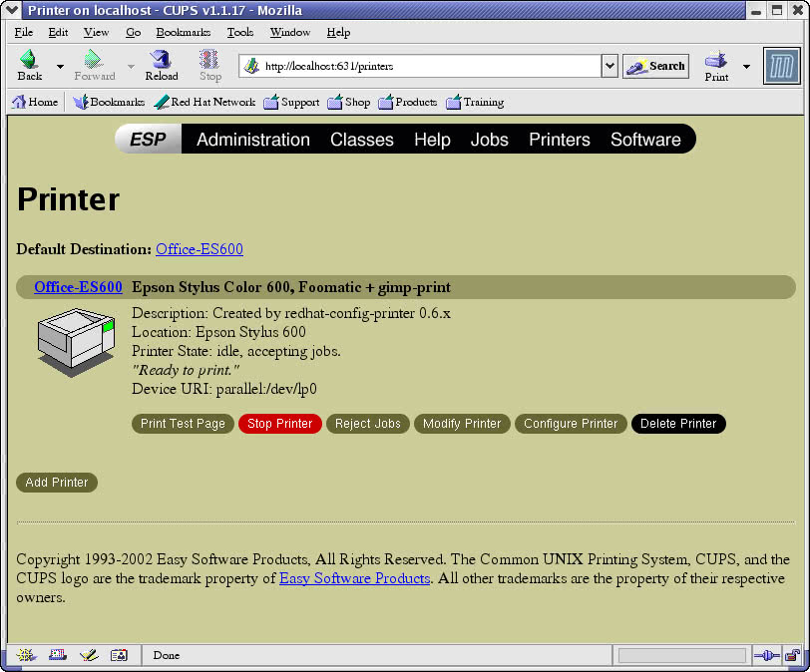
Task: Click the ESP logo
Action: point(149,139)
